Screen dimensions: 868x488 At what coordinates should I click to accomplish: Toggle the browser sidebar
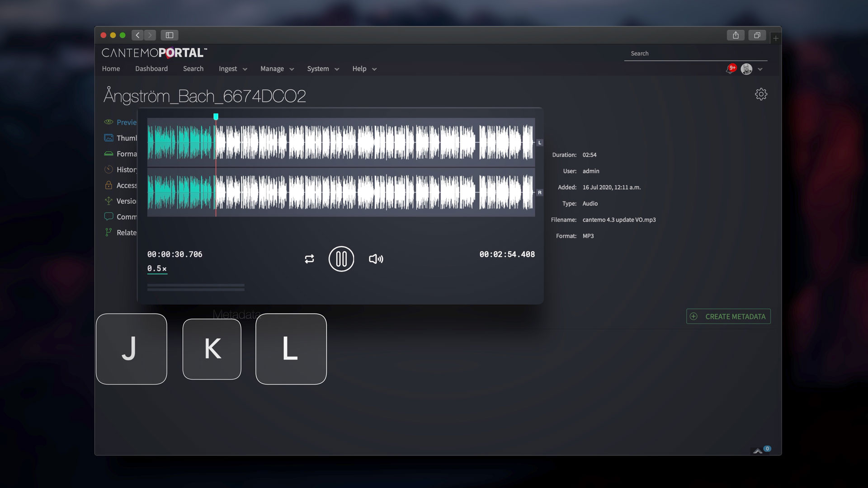(x=170, y=35)
